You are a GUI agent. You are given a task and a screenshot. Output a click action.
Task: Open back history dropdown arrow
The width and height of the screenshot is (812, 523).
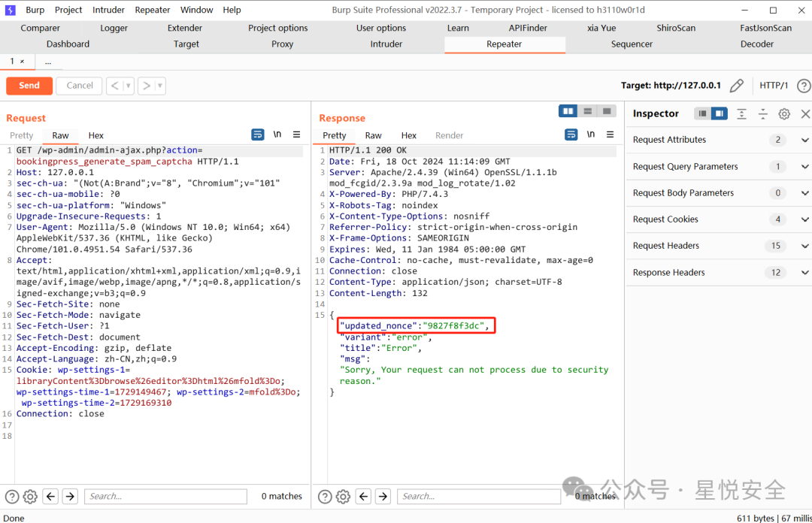(129, 86)
